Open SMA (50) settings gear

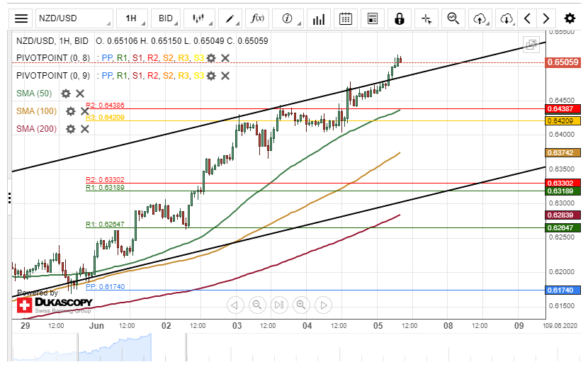pyautogui.click(x=66, y=94)
